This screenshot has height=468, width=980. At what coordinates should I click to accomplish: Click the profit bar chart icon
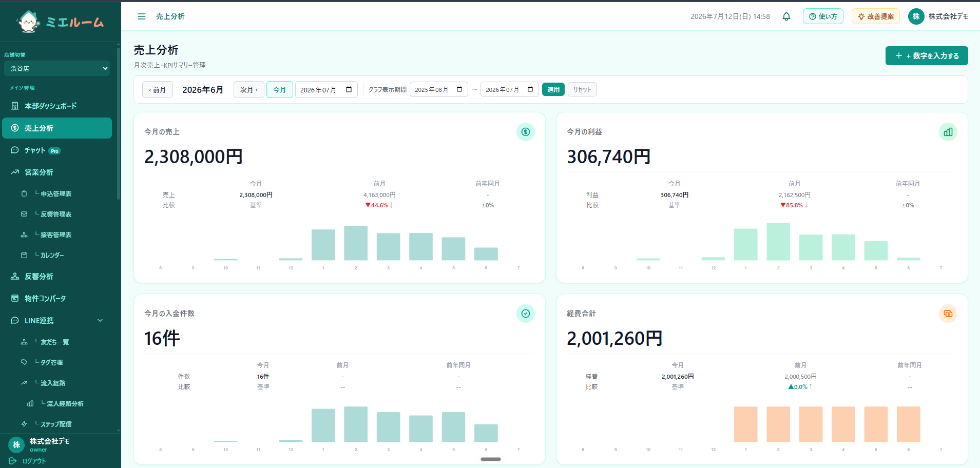tap(948, 132)
